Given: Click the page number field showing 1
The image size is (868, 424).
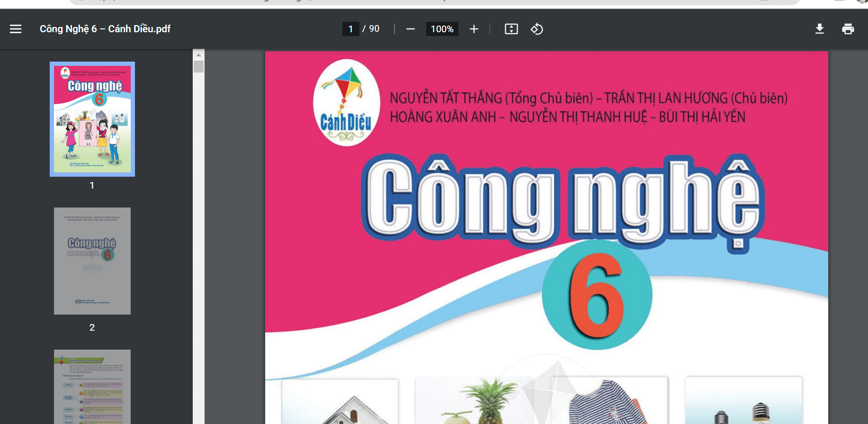Looking at the screenshot, I should 351,29.
